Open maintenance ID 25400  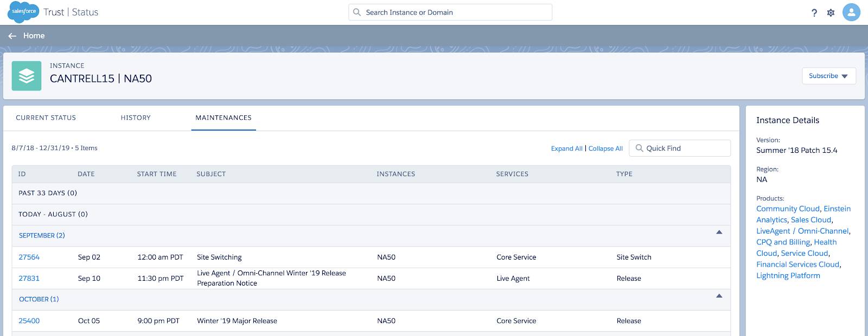click(29, 321)
